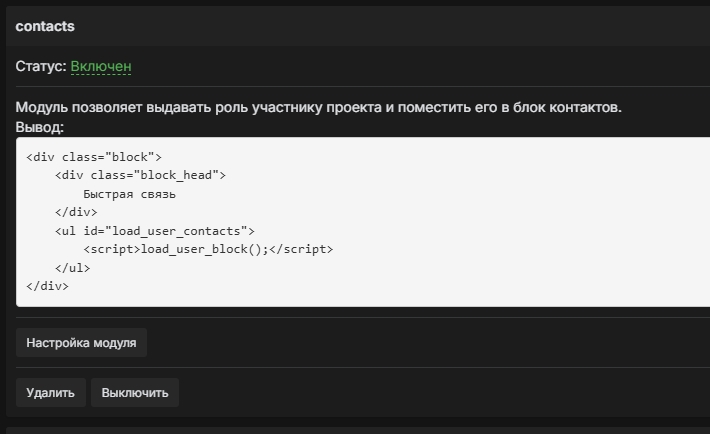Click the module description sentence
Image resolution: width=710 pixels, height=434 pixels.
(x=318, y=107)
